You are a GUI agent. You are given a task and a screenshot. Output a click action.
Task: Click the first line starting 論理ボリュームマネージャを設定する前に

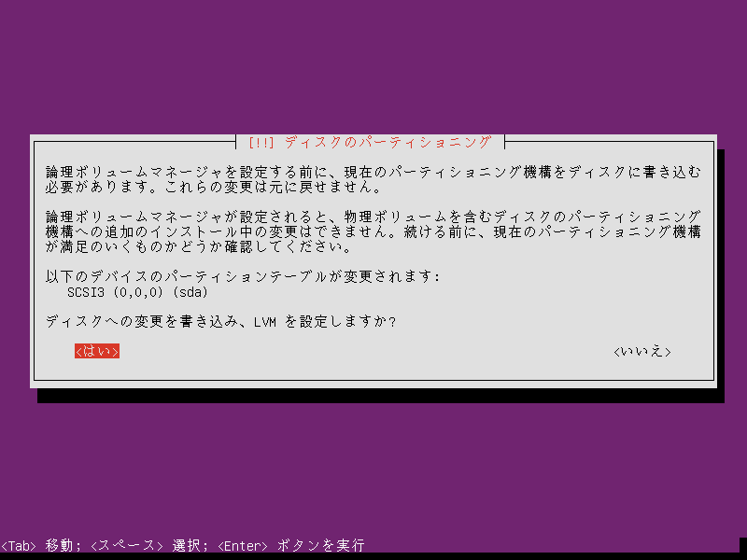373,172
